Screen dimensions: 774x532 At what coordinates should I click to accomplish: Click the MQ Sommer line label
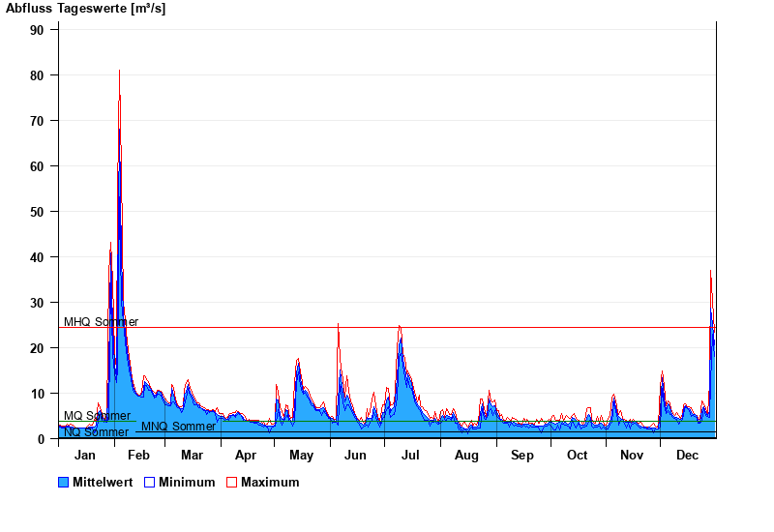pos(97,416)
